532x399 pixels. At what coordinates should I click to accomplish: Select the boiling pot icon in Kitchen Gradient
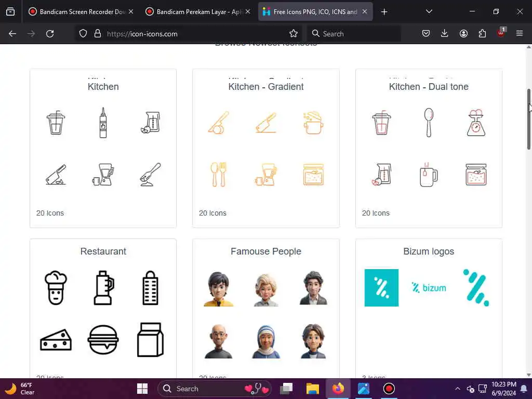pyautogui.click(x=313, y=123)
